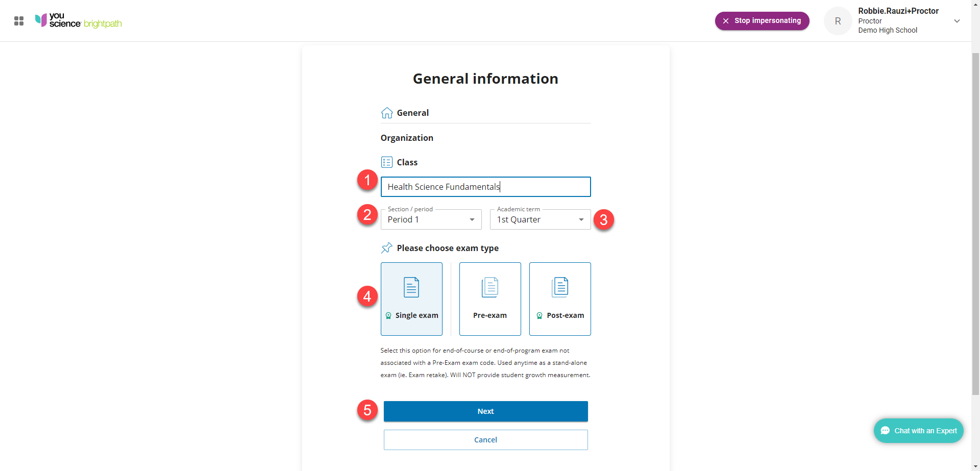Expand the user account menu chevron
The image size is (980, 471).
click(957, 21)
